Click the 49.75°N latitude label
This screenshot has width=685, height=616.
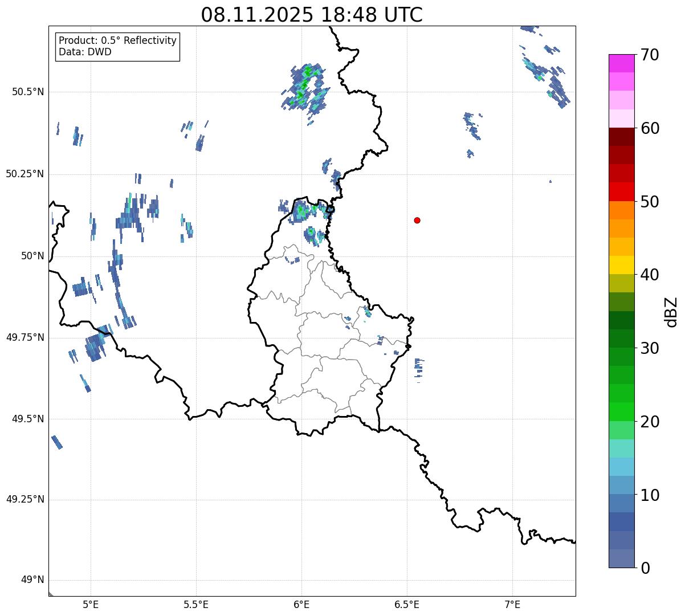25,337
